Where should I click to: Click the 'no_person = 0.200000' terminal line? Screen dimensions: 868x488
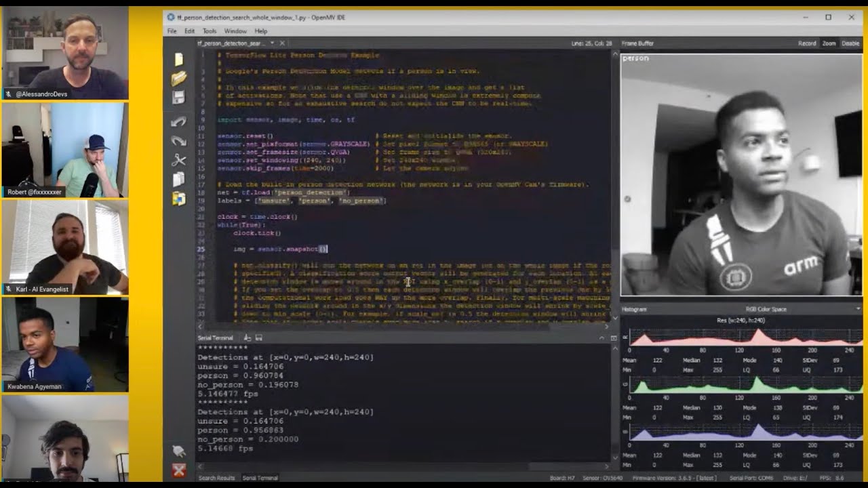click(248, 439)
